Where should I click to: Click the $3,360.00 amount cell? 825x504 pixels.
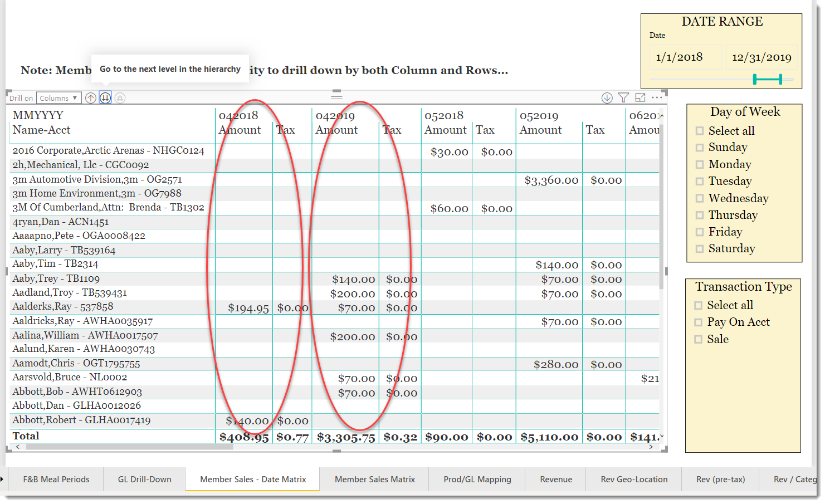[551, 180]
